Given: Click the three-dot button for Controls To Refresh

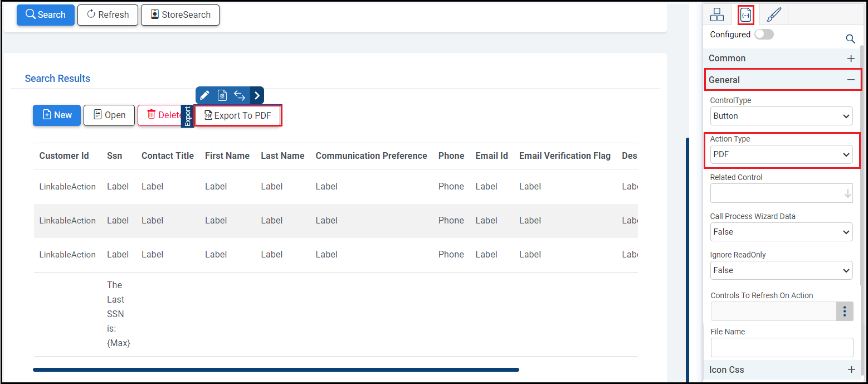Looking at the screenshot, I should point(845,312).
